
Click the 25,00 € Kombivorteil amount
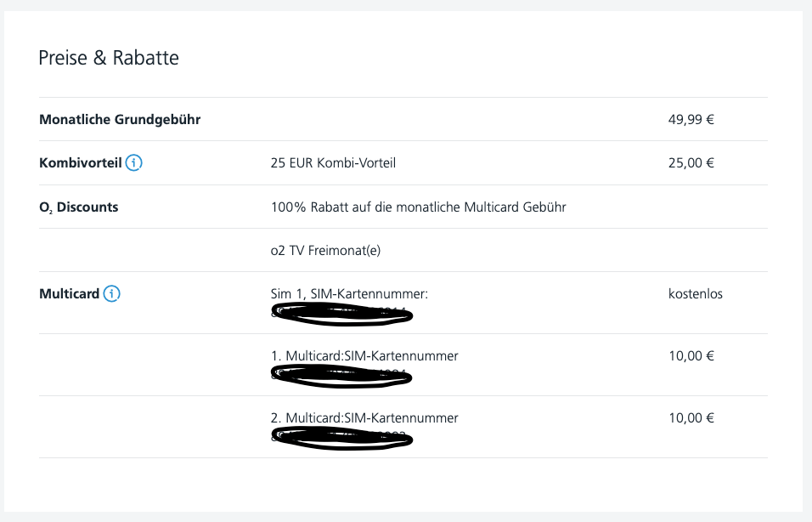click(x=691, y=163)
